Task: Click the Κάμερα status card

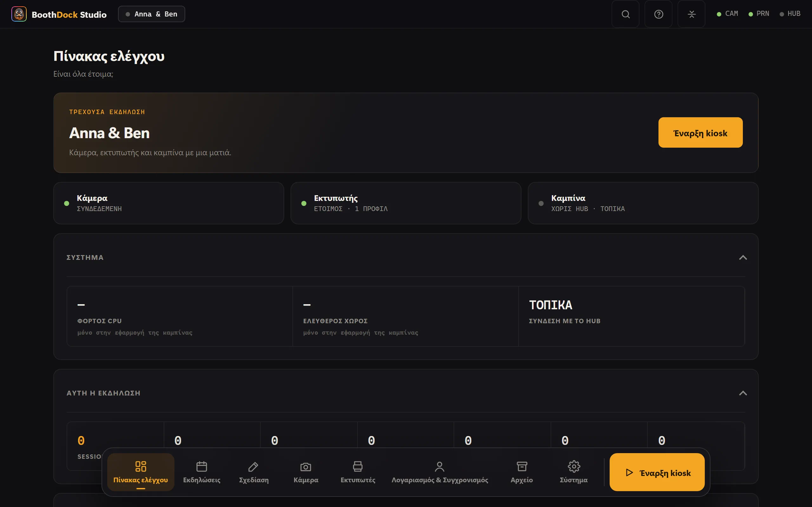Action: pos(168,203)
